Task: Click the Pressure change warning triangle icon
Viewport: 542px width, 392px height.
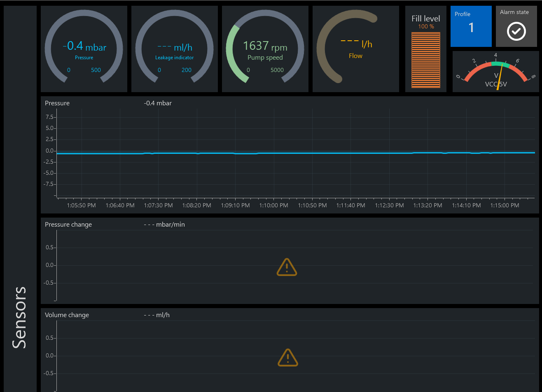Action: [x=287, y=267]
